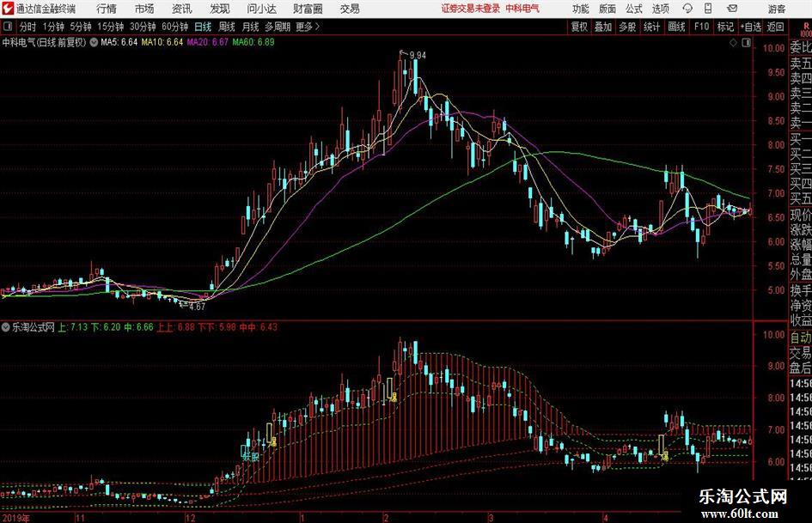Click the MA60: 6.89 indicator label
The height and width of the screenshot is (523, 812).
253,42
